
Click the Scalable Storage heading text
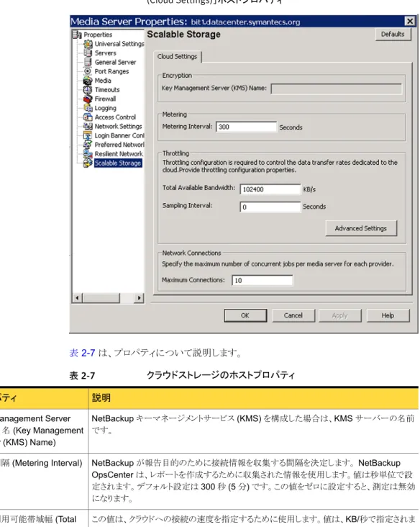click(183, 35)
